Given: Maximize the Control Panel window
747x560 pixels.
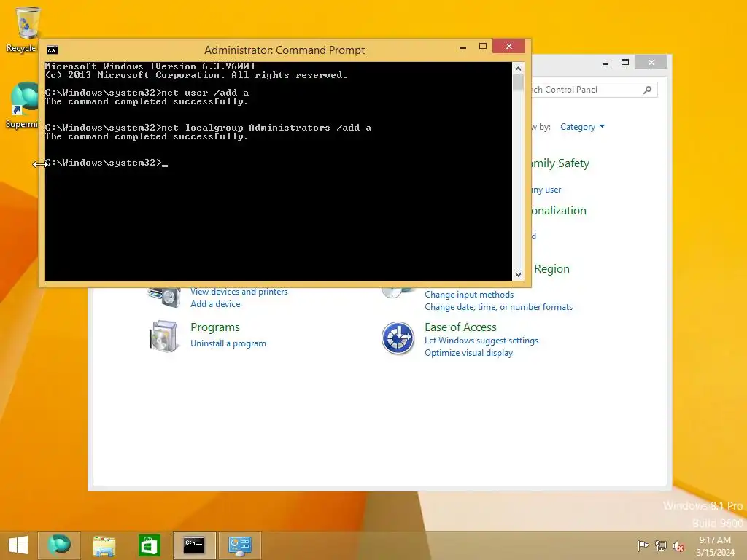Looking at the screenshot, I should coord(625,63).
